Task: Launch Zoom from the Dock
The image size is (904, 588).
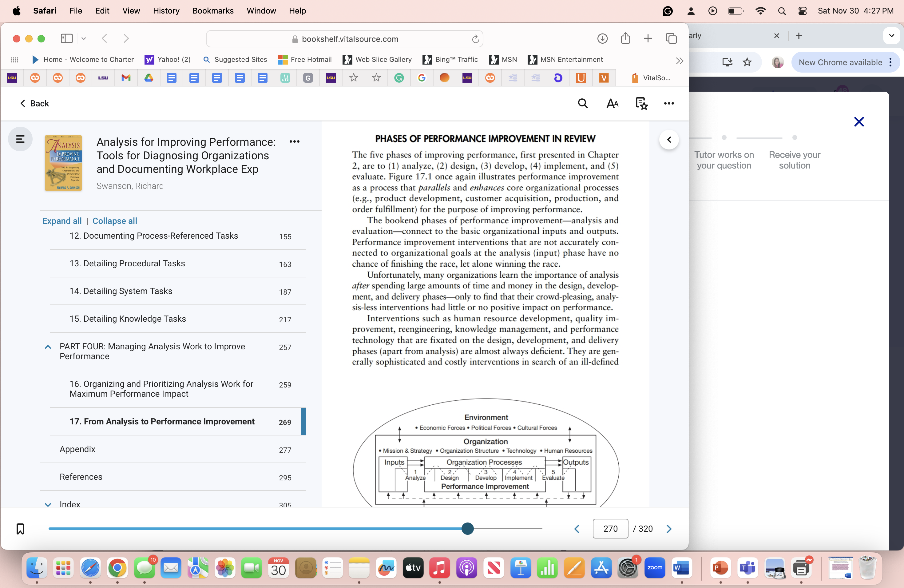Action: coord(655,568)
